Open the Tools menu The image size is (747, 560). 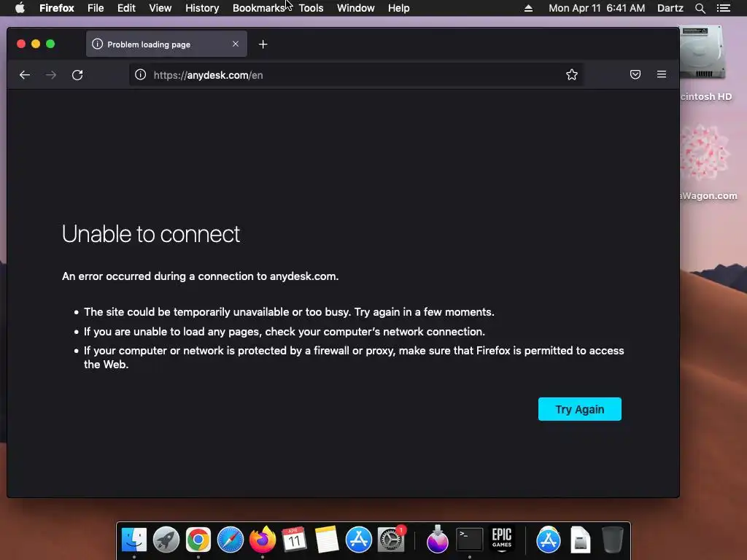(311, 8)
